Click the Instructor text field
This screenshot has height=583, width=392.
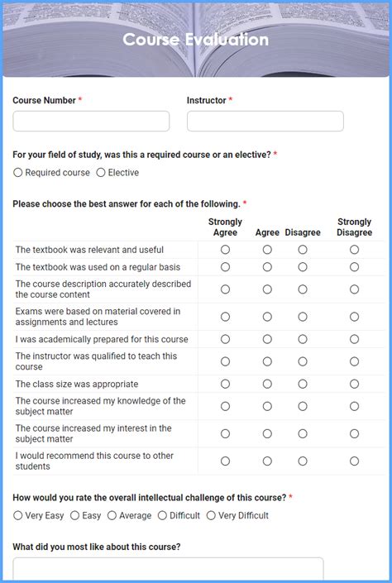265,121
